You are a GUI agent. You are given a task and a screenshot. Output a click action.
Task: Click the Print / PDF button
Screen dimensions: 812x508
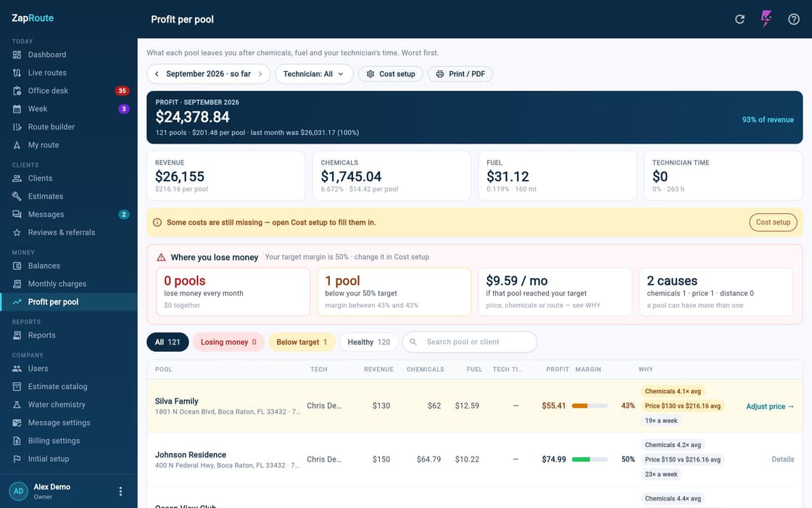pyautogui.click(x=460, y=74)
